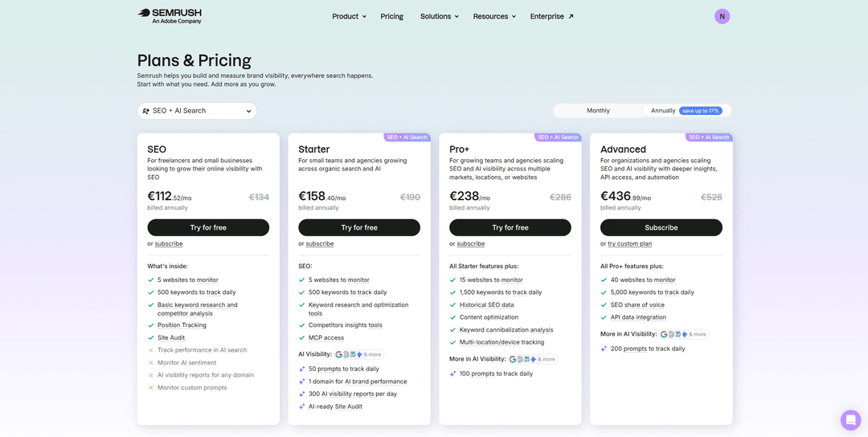The image size is (868, 437).
Task: Click the Plans & Pricing heading
Action: point(194,60)
